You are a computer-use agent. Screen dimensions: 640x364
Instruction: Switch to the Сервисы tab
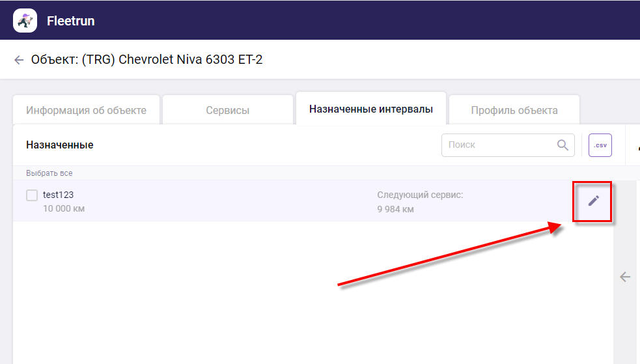tap(227, 110)
